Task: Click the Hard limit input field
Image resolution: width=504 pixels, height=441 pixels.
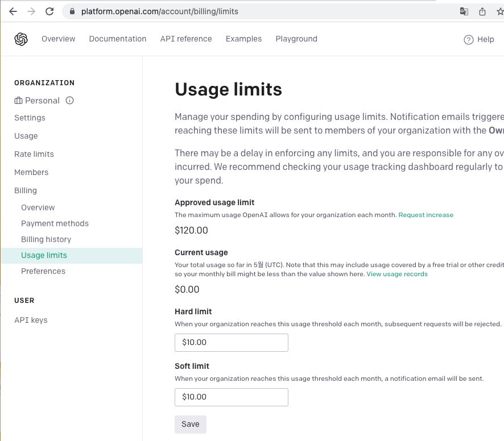Action: pyautogui.click(x=232, y=343)
